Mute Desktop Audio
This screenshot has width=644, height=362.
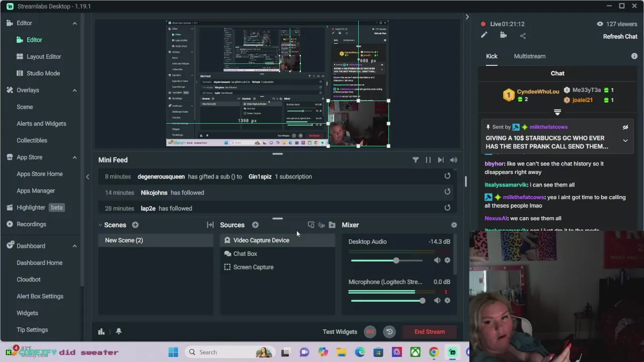pyautogui.click(x=437, y=260)
